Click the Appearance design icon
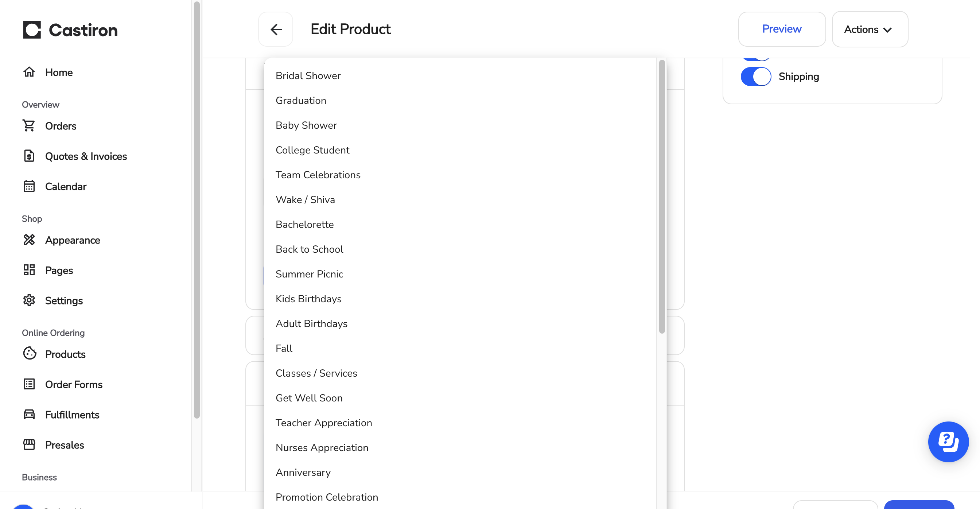This screenshot has width=980, height=509. coord(29,240)
